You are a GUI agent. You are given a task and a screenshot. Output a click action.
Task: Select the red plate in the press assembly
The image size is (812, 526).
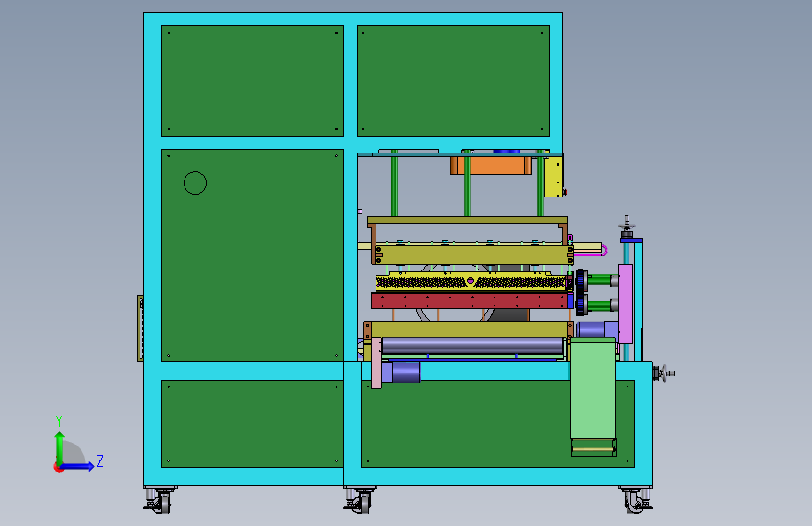tap(469, 300)
